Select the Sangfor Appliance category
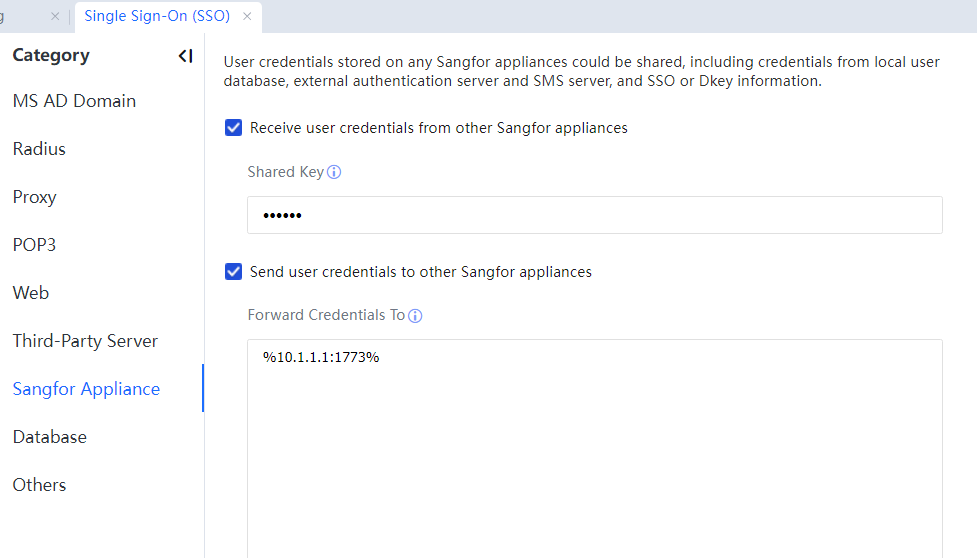This screenshot has width=977, height=558. pos(86,389)
